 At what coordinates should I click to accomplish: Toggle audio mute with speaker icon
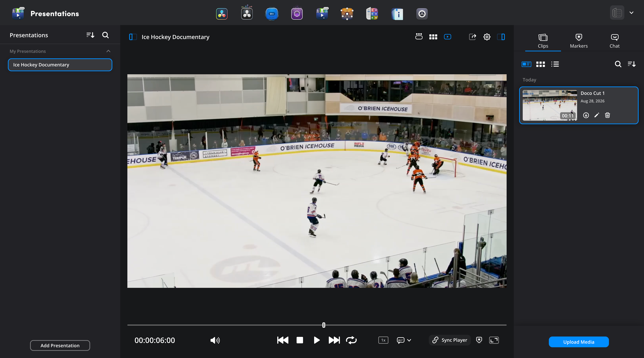tap(215, 340)
